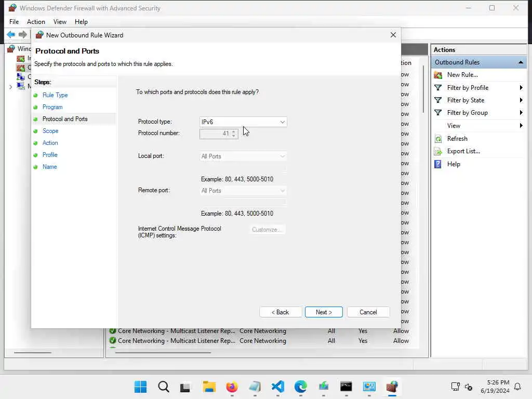Click the clock showing 5:26 PM
The width and height of the screenshot is (532, 399).
coord(498,382)
